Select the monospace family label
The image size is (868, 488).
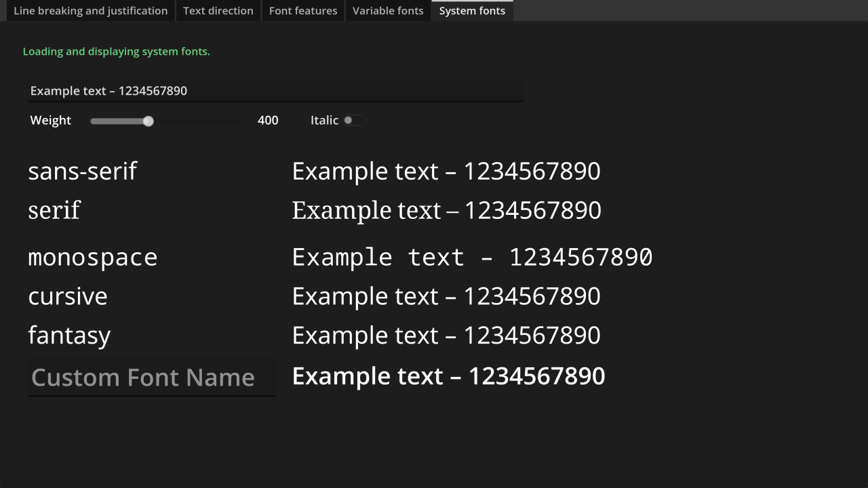(92, 256)
